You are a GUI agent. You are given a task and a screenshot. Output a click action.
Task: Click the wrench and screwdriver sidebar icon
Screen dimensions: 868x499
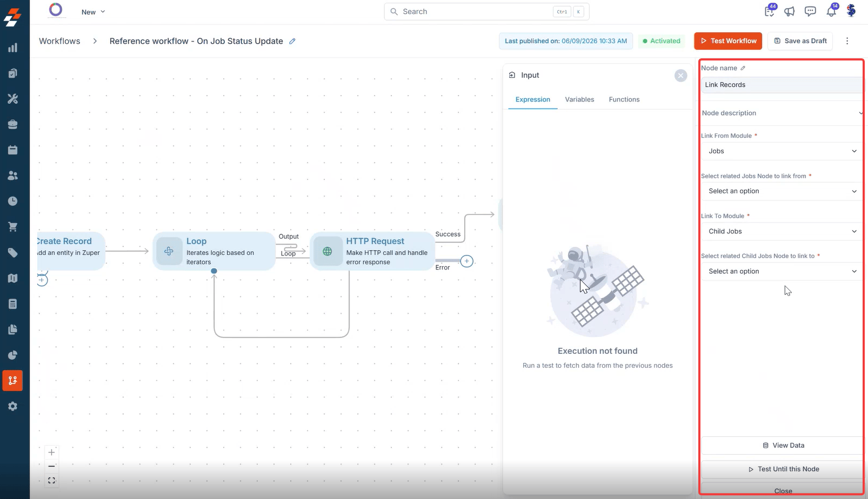(x=12, y=99)
